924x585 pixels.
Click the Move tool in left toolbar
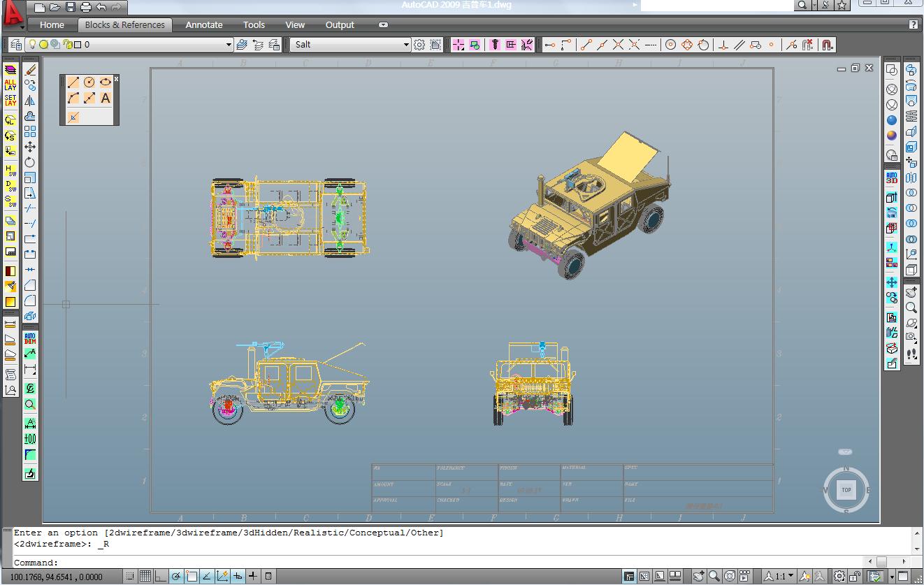30,147
